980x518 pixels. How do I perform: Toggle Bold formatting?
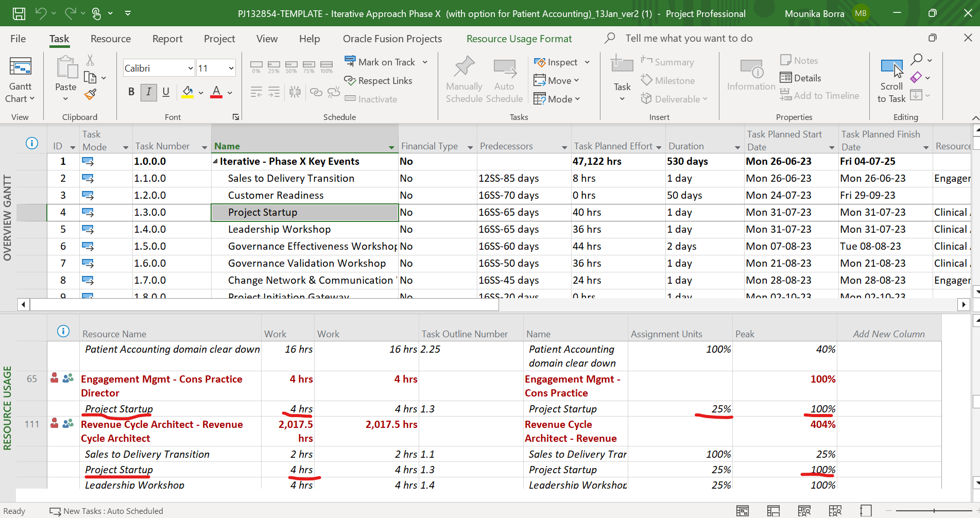131,92
